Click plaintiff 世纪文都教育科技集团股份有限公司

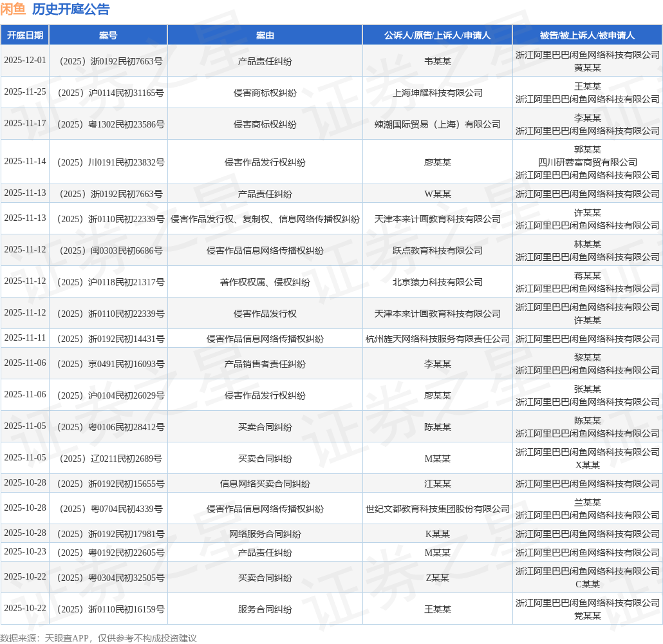(437, 509)
